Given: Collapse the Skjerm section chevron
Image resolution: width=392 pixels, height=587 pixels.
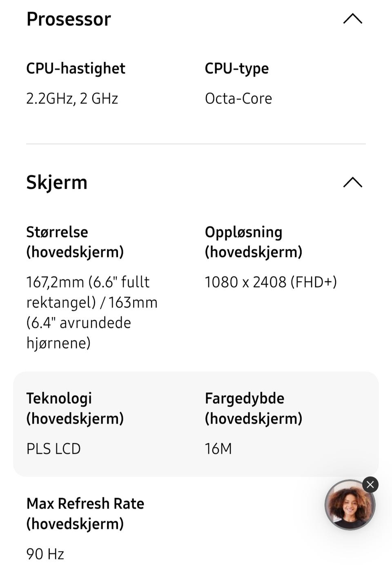Looking at the screenshot, I should point(353,182).
